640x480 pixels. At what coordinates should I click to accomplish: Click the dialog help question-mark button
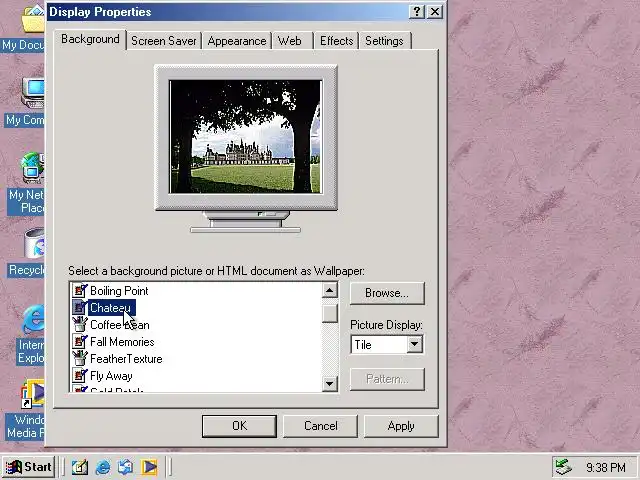(x=417, y=12)
